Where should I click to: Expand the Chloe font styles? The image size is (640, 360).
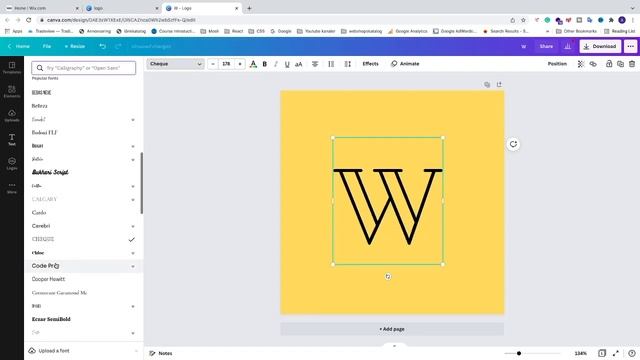click(x=133, y=253)
